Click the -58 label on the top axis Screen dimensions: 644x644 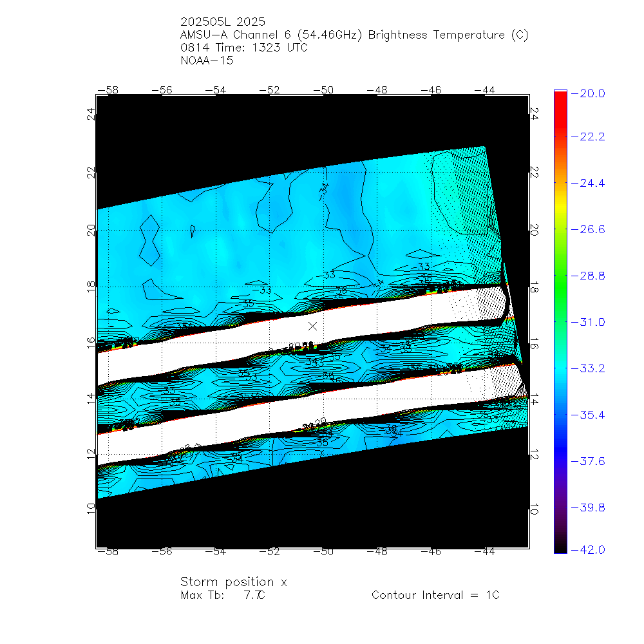click(x=111, y=90)
